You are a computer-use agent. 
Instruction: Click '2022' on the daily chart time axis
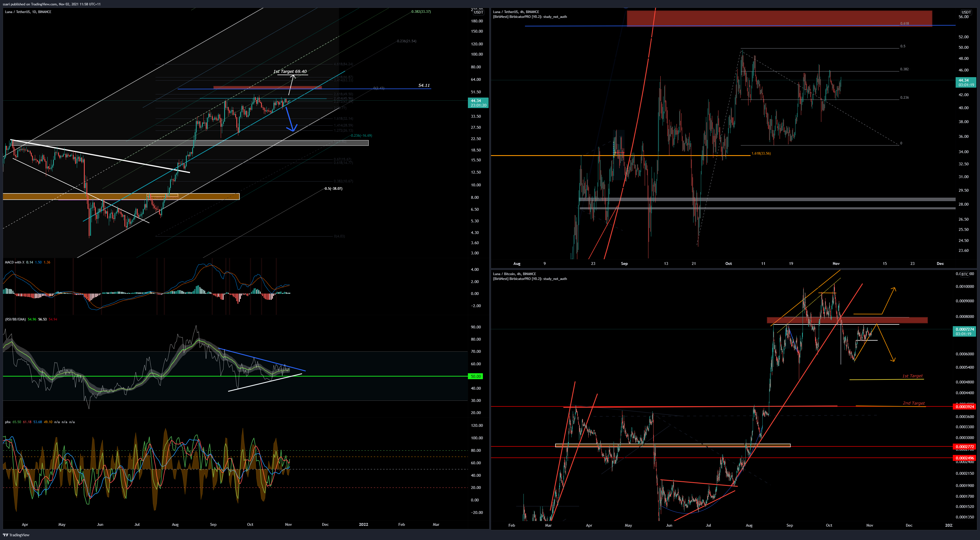pyautogui.click(x=363, y=524)
